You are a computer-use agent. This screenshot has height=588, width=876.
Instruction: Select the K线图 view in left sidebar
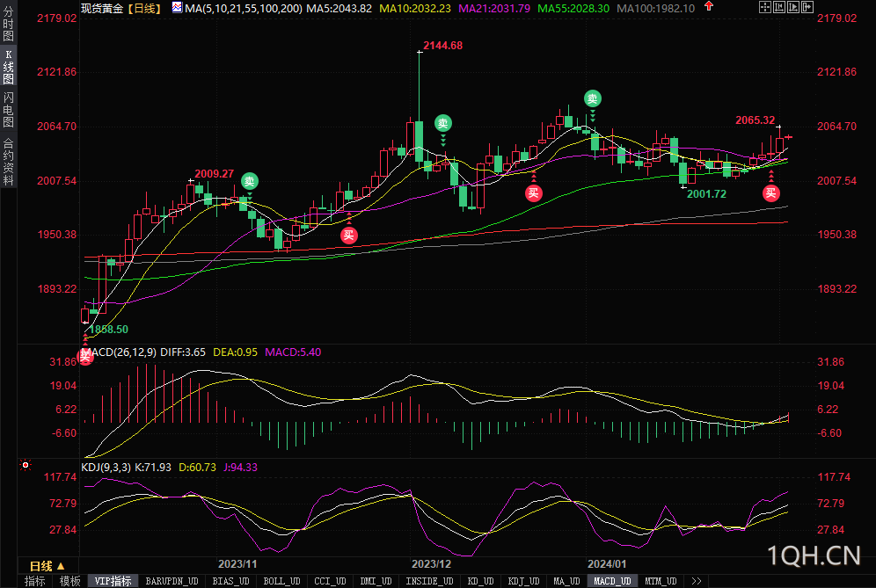pos(9,67)
